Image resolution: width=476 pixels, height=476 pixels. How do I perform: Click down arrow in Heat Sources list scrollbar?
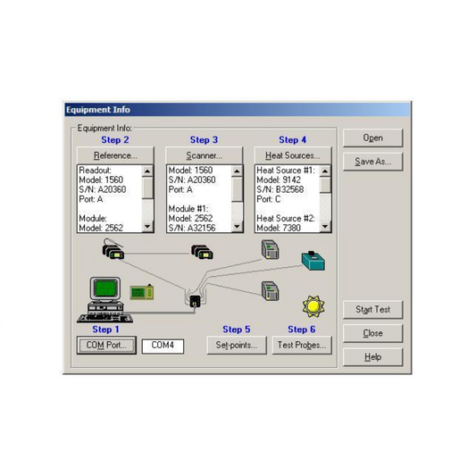[325, 226]
